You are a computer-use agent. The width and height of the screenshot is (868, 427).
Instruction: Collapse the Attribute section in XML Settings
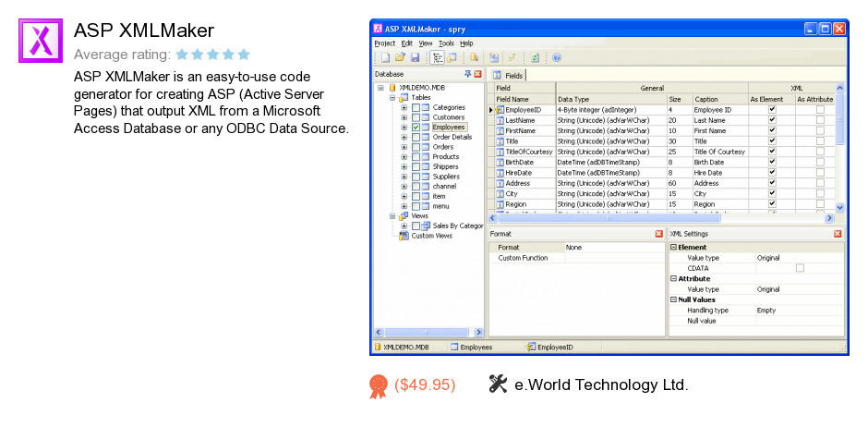pyautogui.click(x=674, y=278)
